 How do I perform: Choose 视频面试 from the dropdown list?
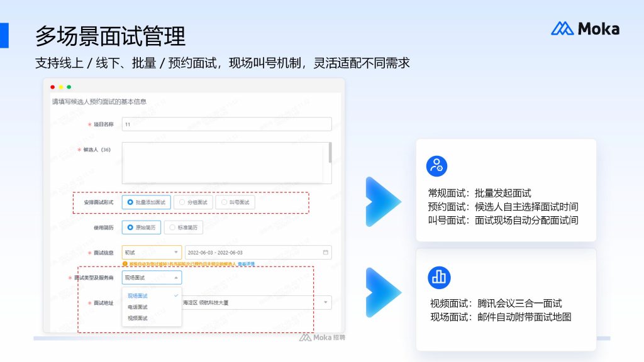(x=138, y=319)
